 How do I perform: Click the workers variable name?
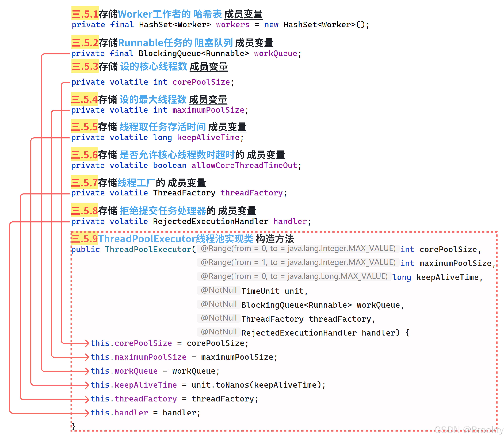[232, 25]
